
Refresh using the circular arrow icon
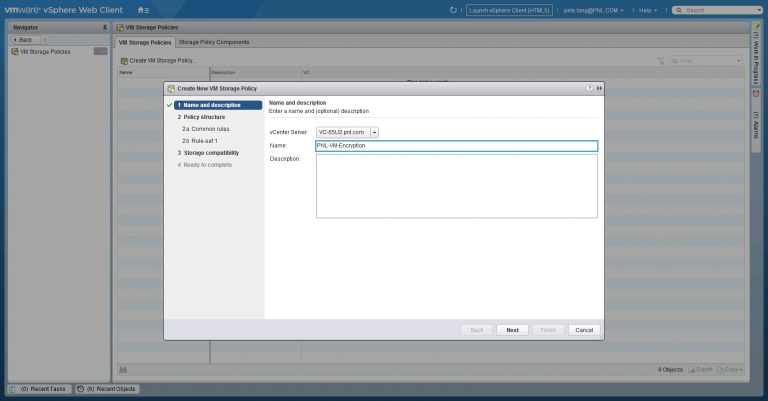453,10
